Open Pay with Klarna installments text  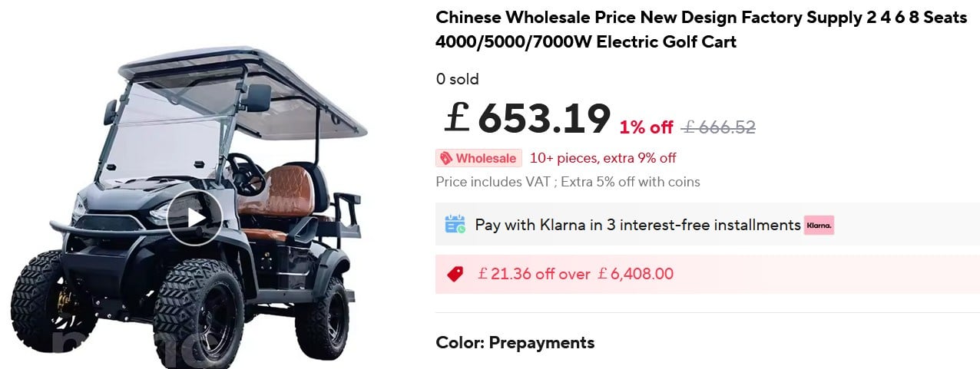pyautogui.click(x=637, y=225)
